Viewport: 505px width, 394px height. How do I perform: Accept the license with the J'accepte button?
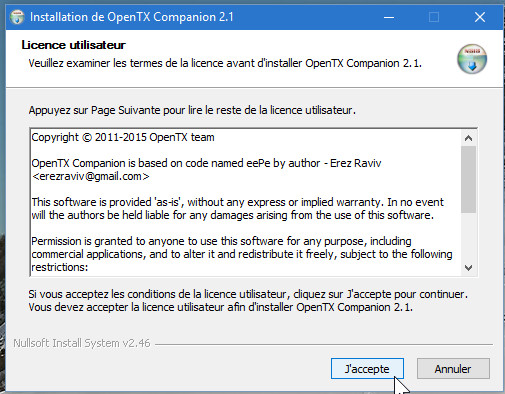click(367, 369)
